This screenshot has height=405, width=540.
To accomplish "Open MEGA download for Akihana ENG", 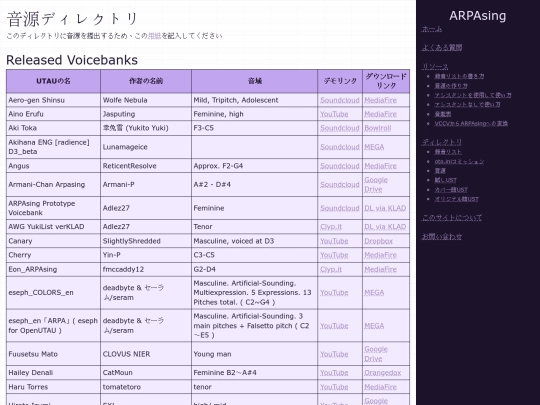I will (x=374, y=147).
